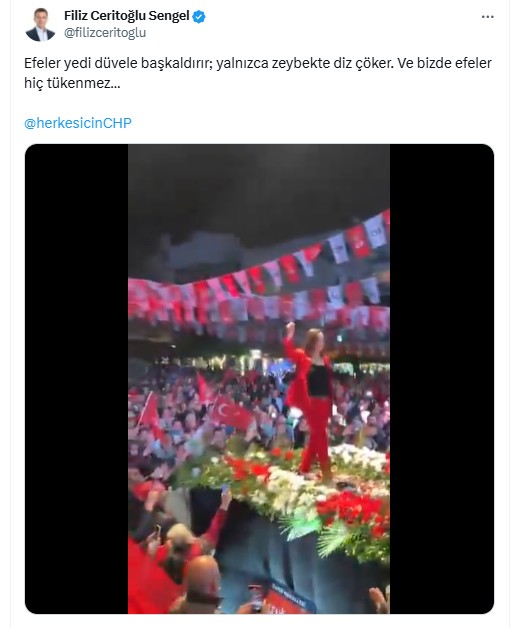
Task: Open the three-dot more options menu
Action: point(487,17)
